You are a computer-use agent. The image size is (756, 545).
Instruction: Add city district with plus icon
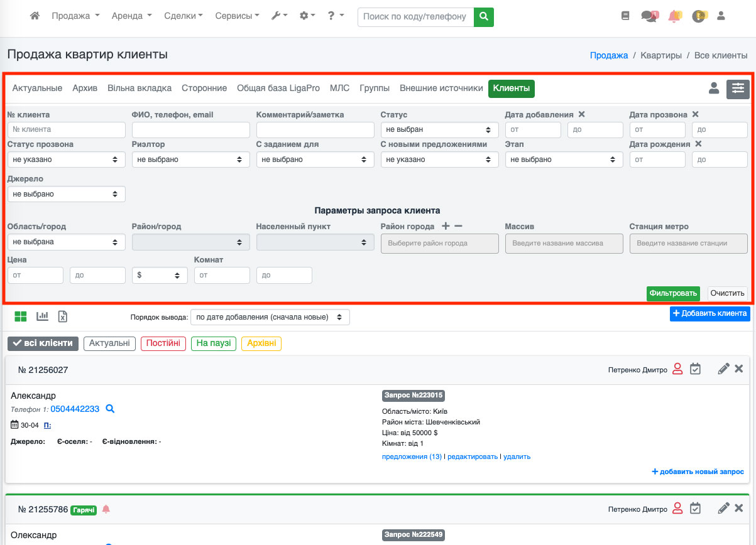[x=446, y=226]
